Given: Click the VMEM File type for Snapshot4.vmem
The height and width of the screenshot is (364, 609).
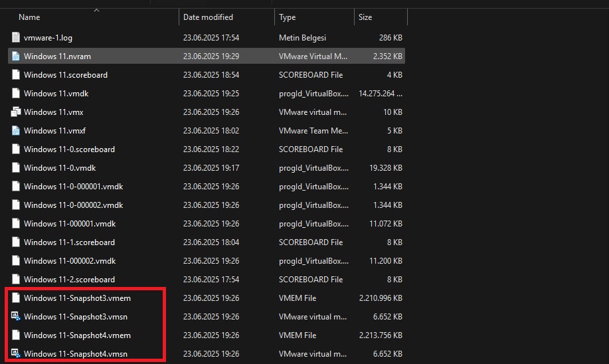Looking at the screenshot, I should click(298, 335).
